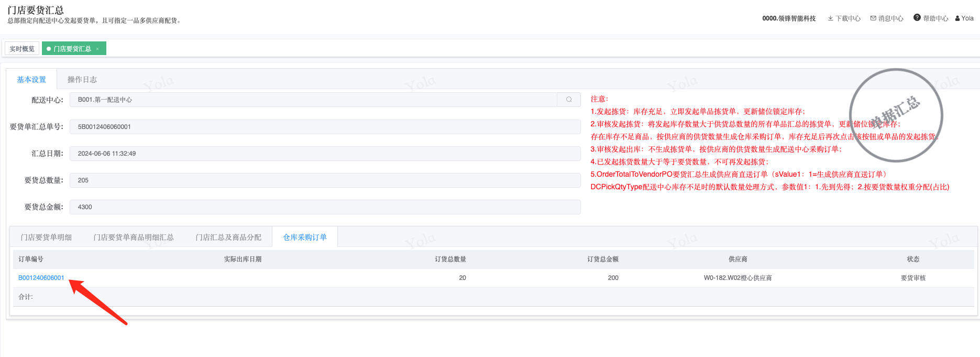980x357 pixels.
Task: Open 帮助中心 link text
Action: [x=936, y=18]
